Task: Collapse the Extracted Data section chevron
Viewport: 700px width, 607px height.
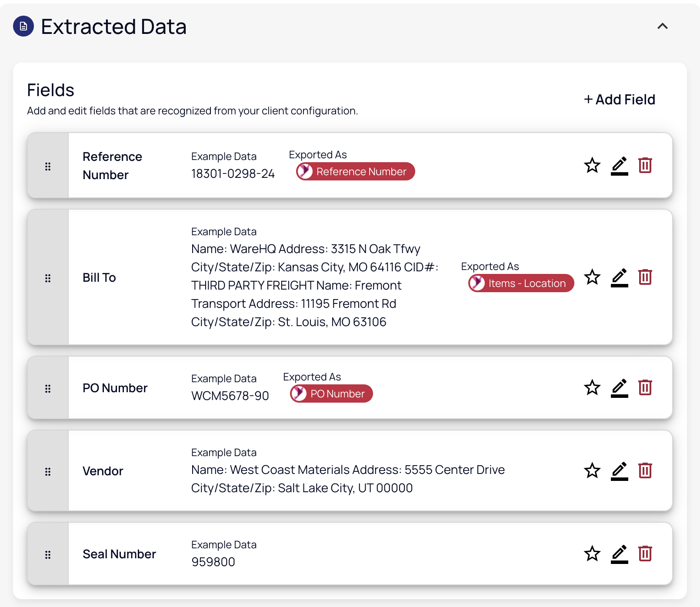Action: coord(662,26)
